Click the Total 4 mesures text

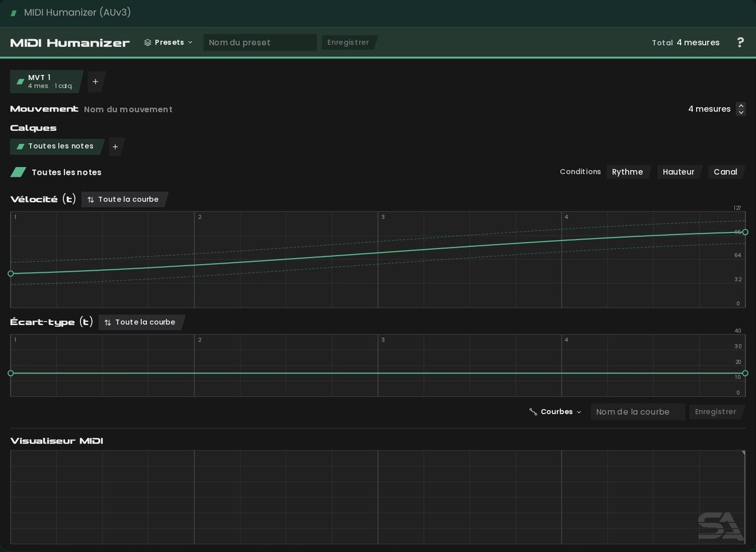[x=685, y=42]
